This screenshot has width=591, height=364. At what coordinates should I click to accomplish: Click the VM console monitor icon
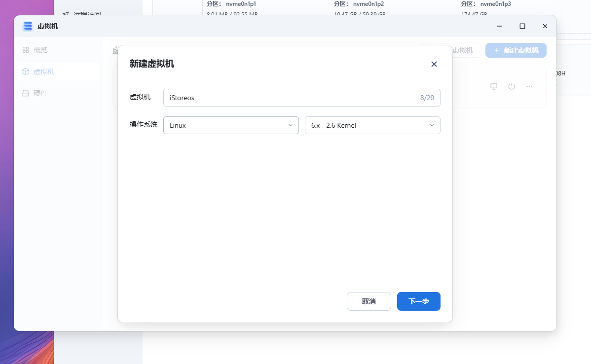pyautogui.click(x=494, y=86)
